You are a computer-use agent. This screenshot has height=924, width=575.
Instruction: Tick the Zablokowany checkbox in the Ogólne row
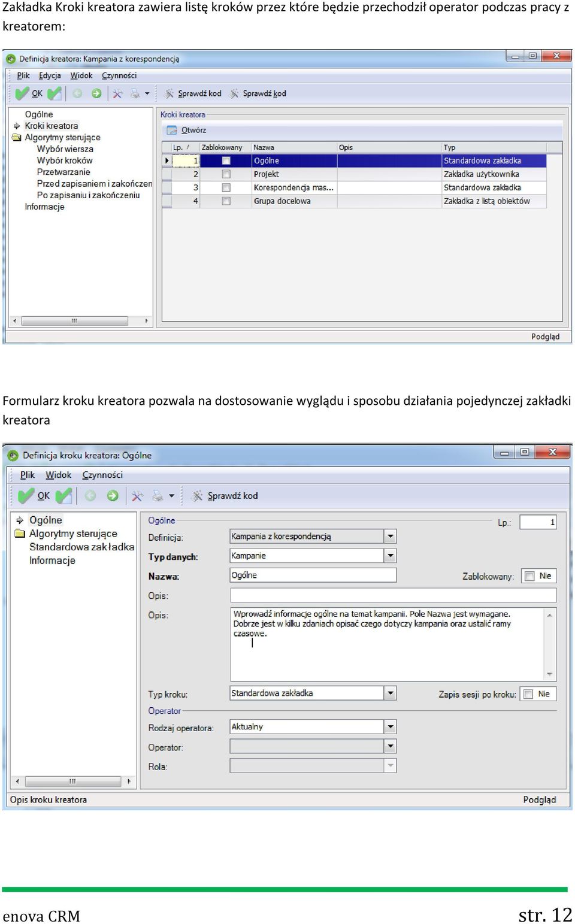click(226, 160)
